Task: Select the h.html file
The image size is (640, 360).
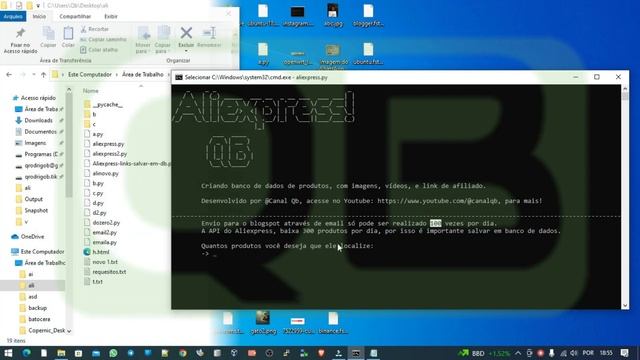Action: [x=100, y=252]
